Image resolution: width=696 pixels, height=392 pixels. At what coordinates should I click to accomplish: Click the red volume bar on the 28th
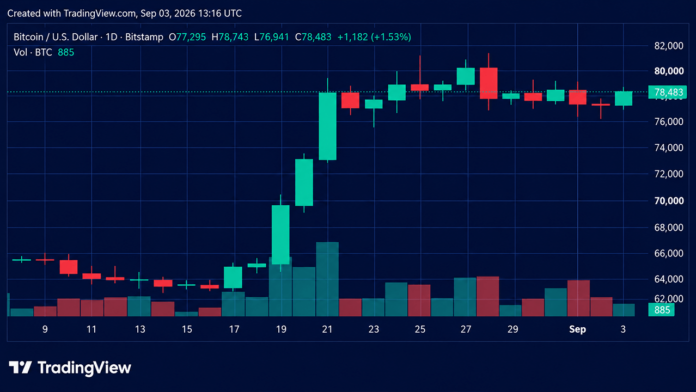coord(488,297)
